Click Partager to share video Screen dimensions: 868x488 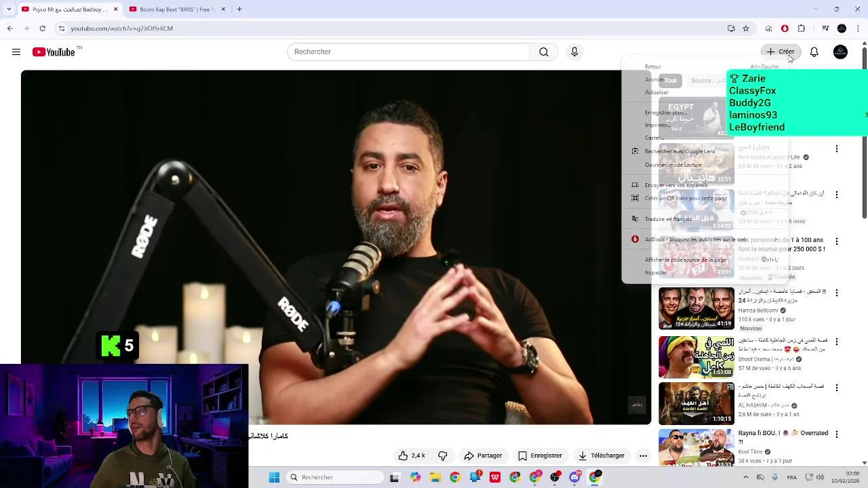(x=483, y=455)
